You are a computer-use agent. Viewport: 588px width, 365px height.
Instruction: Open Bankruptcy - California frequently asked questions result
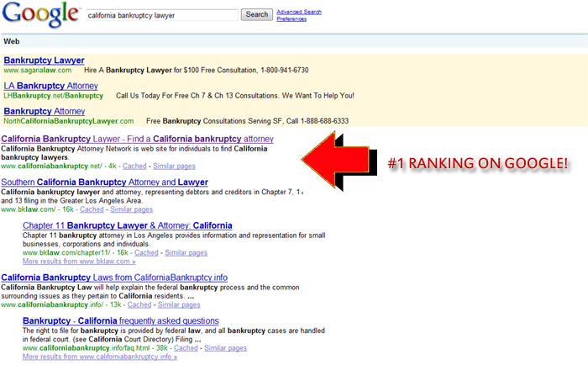[x=120, y=320]
